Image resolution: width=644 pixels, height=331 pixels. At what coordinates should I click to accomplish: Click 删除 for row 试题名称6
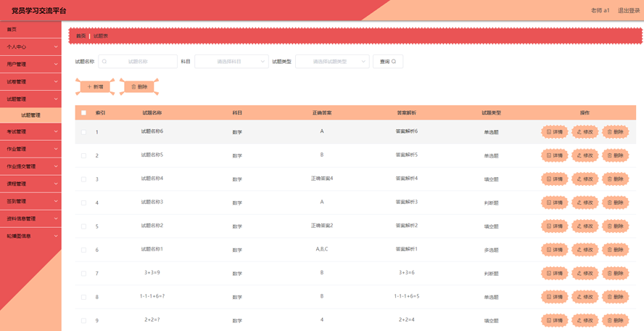coord(615,132)
